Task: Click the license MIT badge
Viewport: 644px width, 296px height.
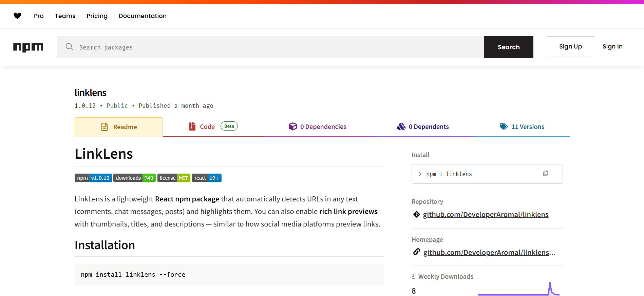Action: click(x=174, y=178)
